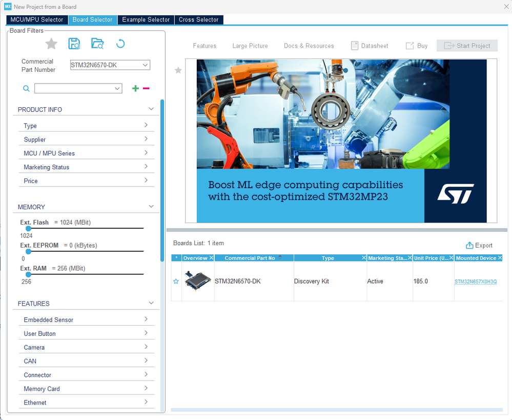The width and height of the screenshot is (512, 420).
Task: Show favorite boards with the filter star icon
Action: 51,44
